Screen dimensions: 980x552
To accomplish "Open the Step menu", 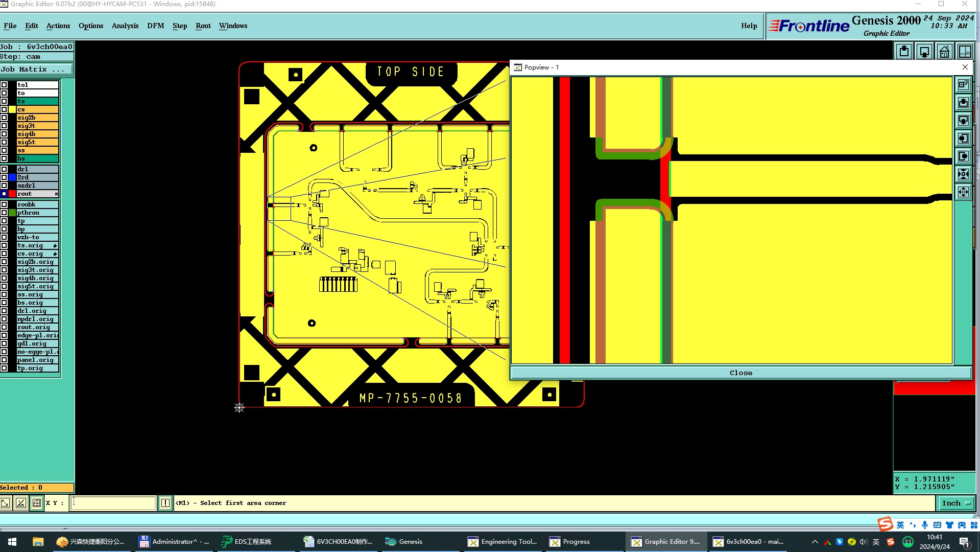I will point(180,26).
